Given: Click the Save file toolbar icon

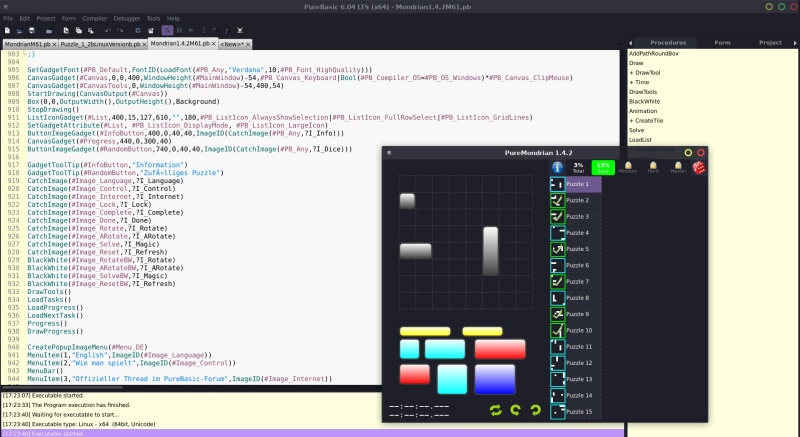Looking at the screenshot, I should 32,31.
